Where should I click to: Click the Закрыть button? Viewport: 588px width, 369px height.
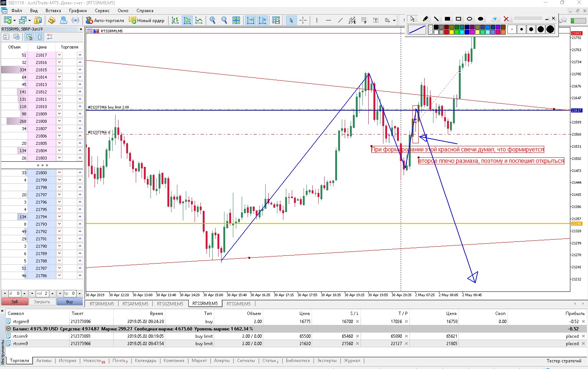tap(42, 302)
